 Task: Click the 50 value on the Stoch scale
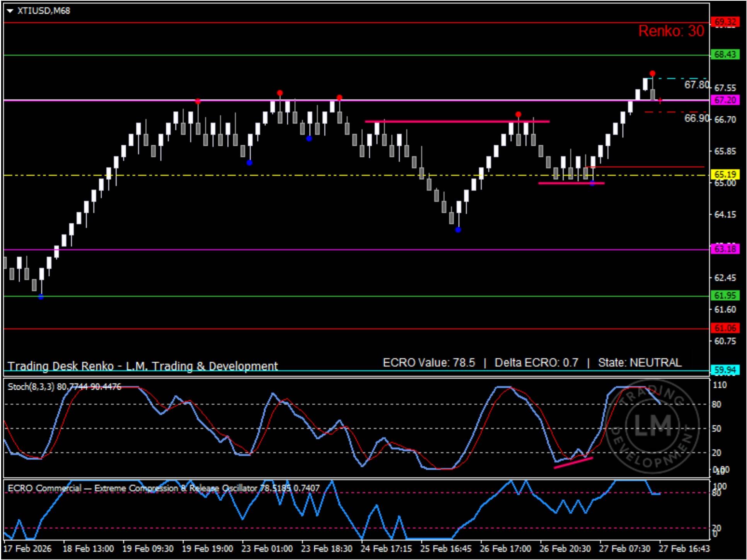716,429
